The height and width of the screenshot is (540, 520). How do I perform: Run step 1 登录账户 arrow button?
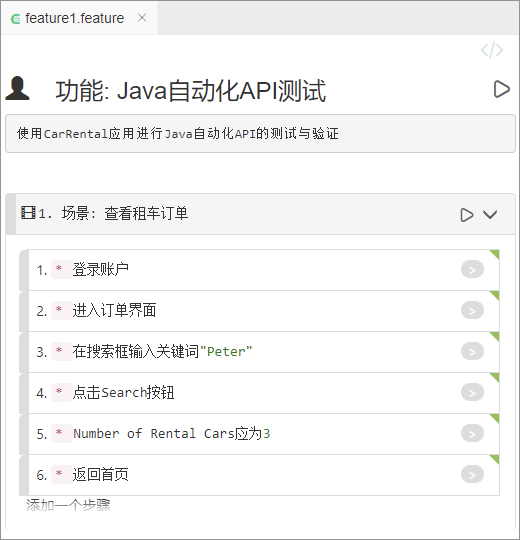point(472,269)
